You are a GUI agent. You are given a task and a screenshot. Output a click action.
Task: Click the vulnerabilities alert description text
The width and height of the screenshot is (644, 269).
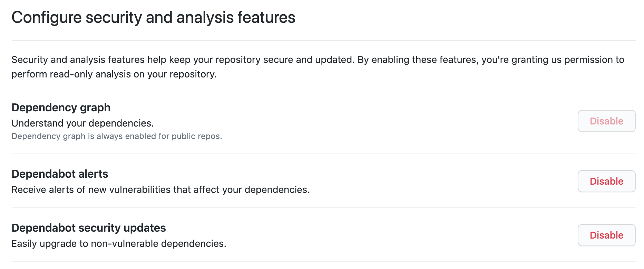pos(162,189)
